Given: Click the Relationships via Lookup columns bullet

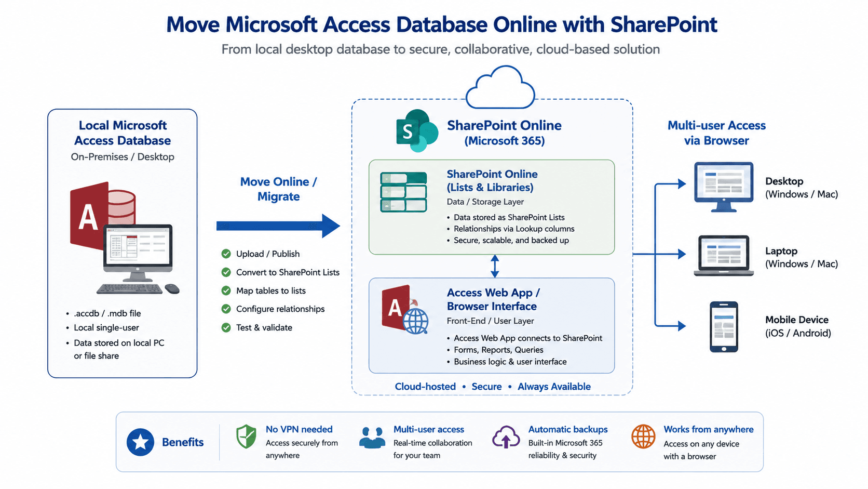Looking at the screenshot, I should (x=511, y=229).
